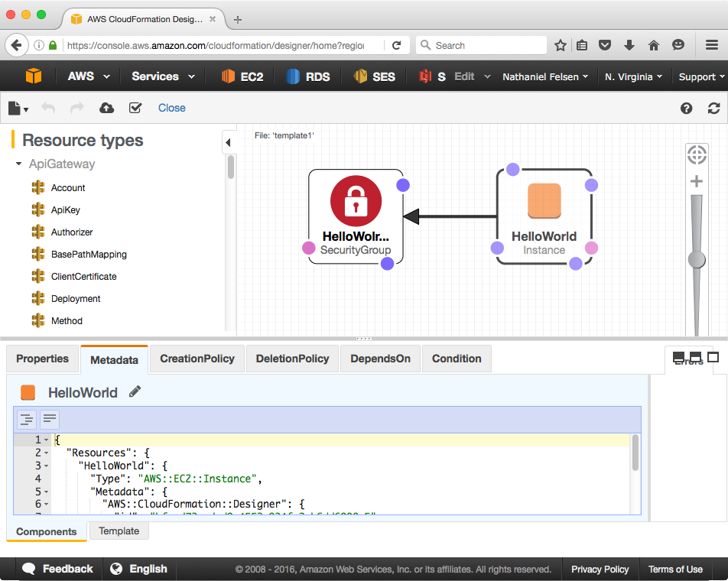
Task: Click the create stack cloud upload icon
Action: pyautogui.click(x=106, y=108)
